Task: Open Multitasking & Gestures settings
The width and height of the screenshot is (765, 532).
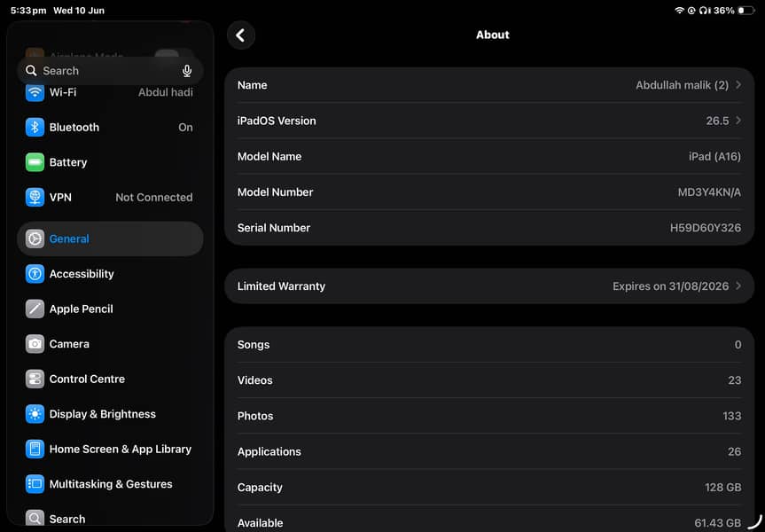Action: point(110,484)
